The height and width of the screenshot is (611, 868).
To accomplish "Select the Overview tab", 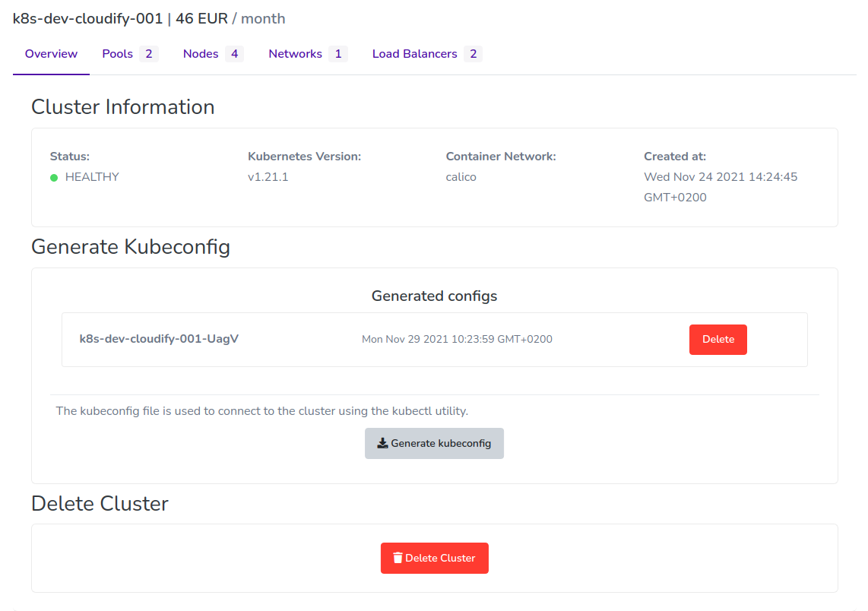I will 51,53.
